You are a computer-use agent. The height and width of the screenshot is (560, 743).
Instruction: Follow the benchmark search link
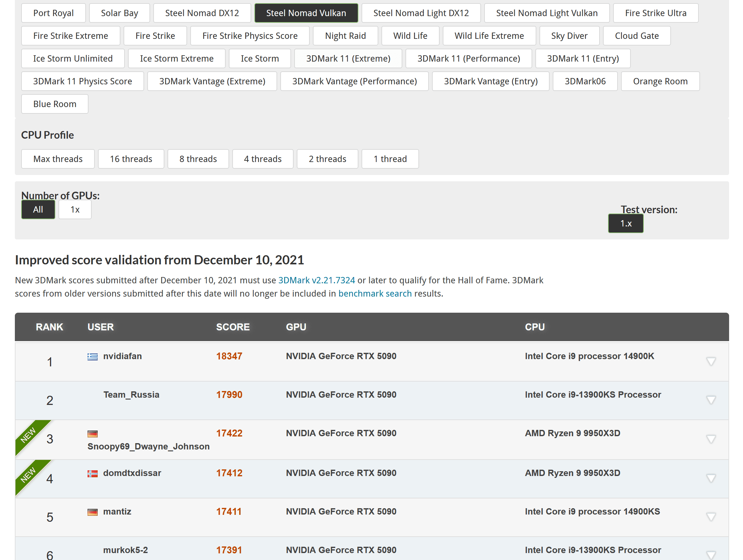[x=375, y=294]
